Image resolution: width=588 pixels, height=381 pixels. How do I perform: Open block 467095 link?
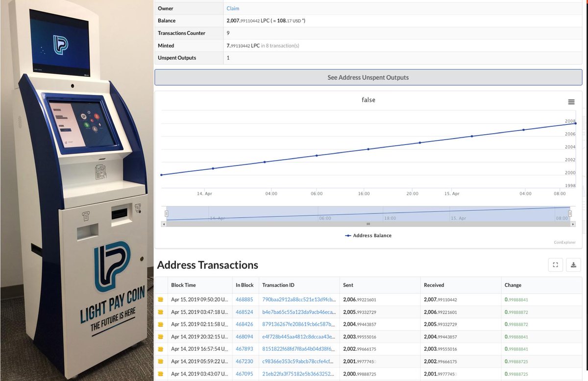(244, 374)
